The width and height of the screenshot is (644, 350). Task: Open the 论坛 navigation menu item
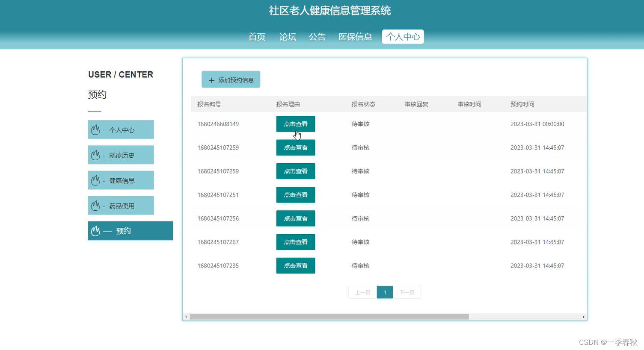tap(287, 37)
